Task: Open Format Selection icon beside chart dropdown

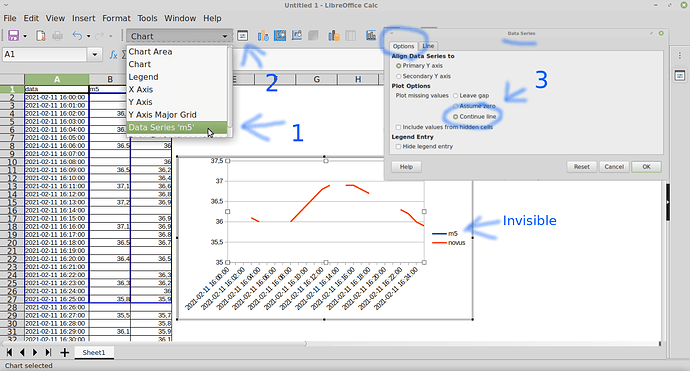Action: coord(242,36)
